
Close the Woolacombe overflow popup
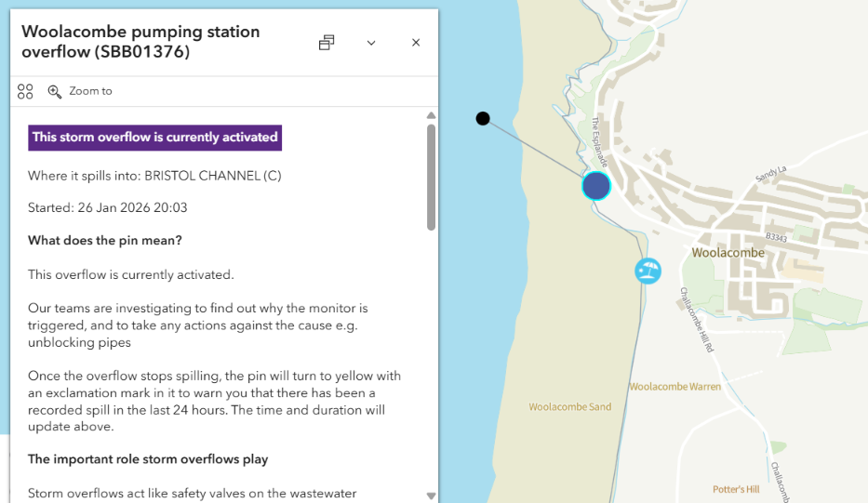(416, 43)
